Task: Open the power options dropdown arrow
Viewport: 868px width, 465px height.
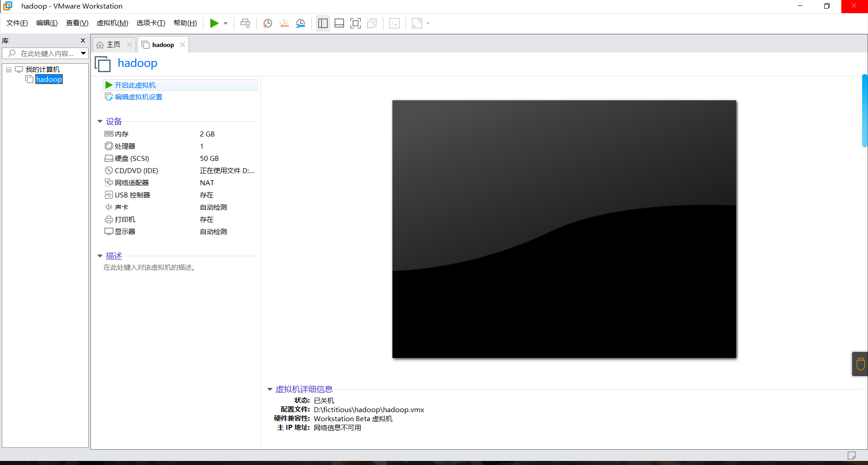Action: coord(225,23)
